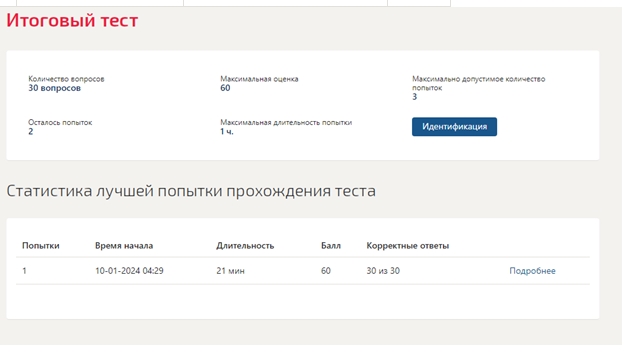Viewport: 627px width, 362px height.
Task: Click the value 2 under Осталось попыток
Action: tap(31, 132)
